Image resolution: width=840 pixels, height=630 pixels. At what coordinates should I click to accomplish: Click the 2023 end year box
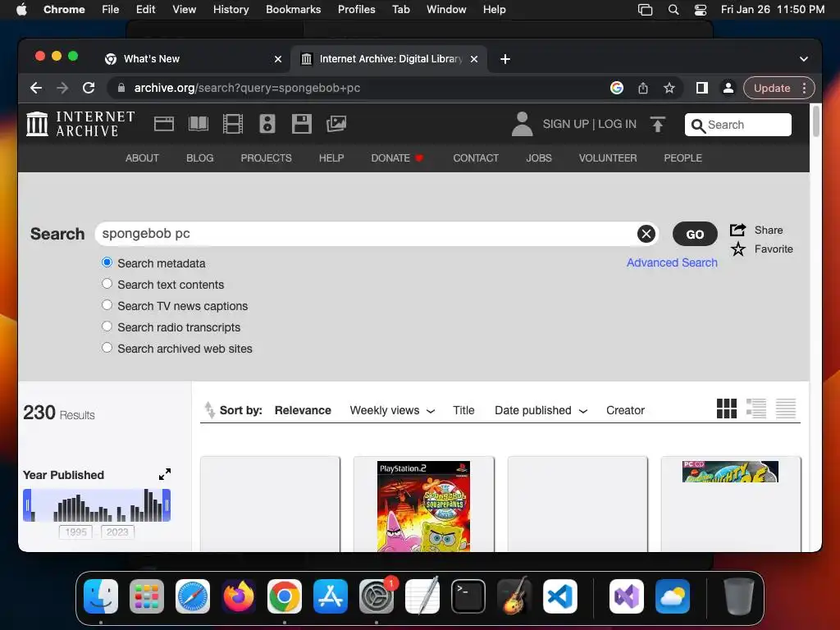(x=117, y=532)
